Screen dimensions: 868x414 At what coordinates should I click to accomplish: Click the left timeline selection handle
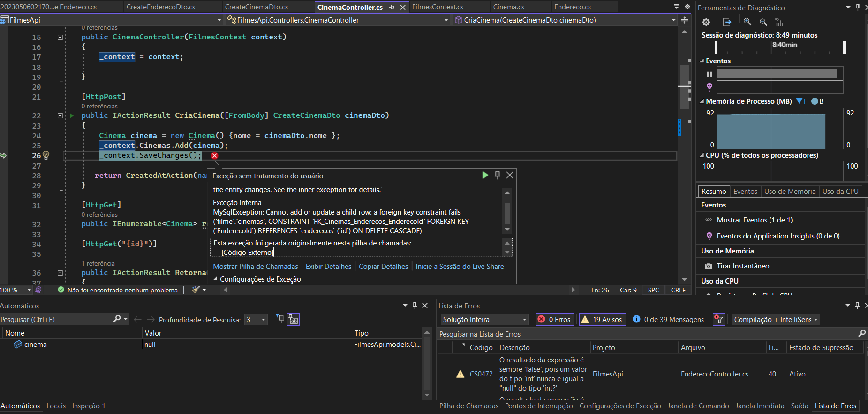click(716, 47)
